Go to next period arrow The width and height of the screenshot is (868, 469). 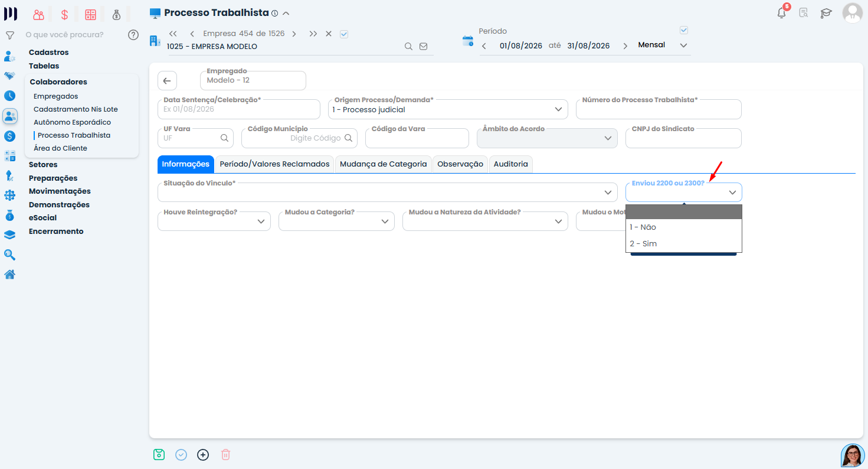pyautogui.click(x=625, y=46)
